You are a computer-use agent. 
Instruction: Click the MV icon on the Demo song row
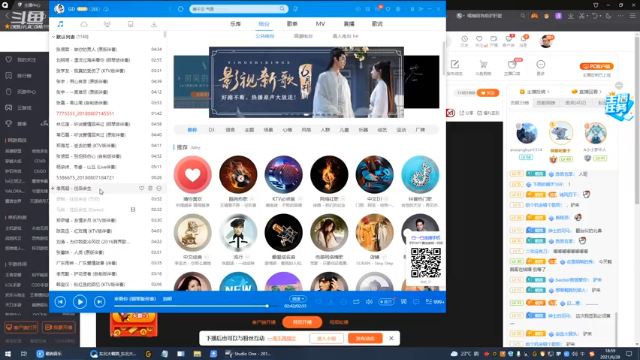click(133, 209)
